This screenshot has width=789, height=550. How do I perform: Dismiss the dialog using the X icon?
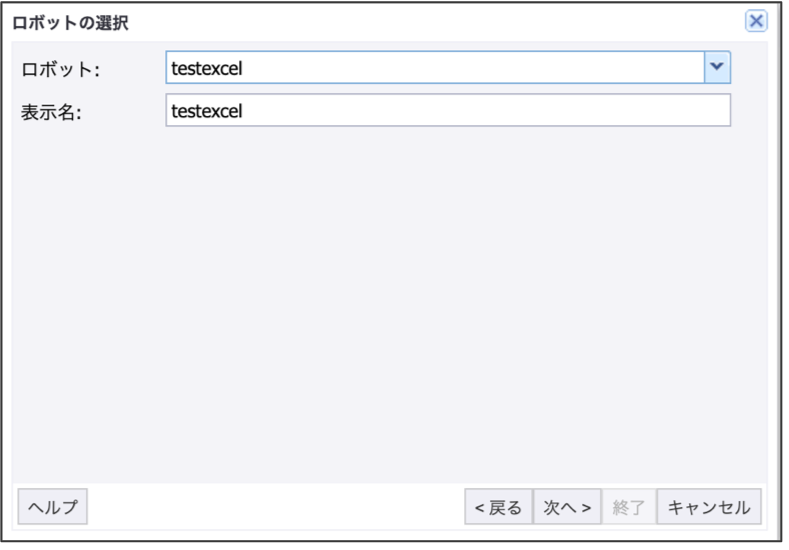point(756,21)
